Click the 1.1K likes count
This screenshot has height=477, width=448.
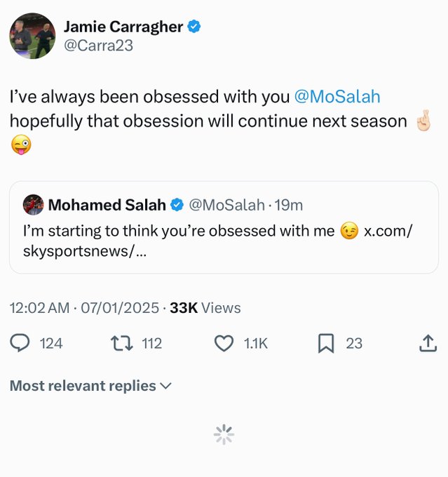[x=255, y=343]
